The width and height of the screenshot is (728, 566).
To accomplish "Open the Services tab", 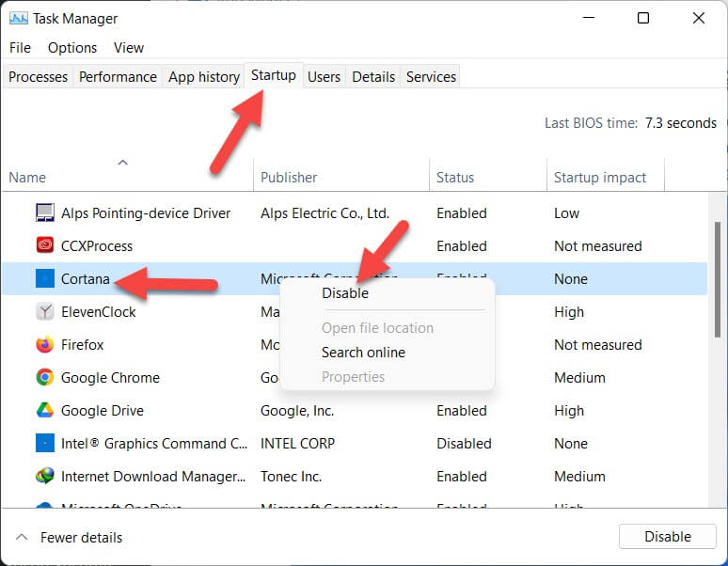I will tap(431, 77).
